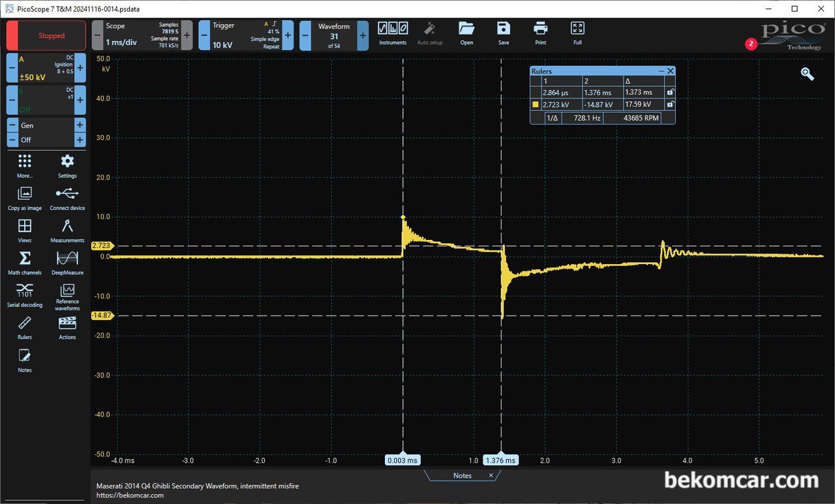Screen dimensions: 835x504
Task: Open the DeepMeasure tool
Action: pos(67,263)
